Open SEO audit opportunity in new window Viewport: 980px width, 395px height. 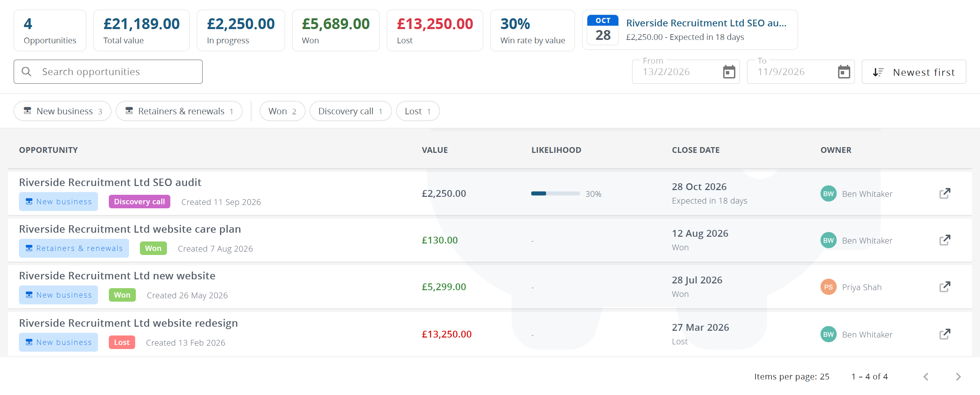[944, 194]
